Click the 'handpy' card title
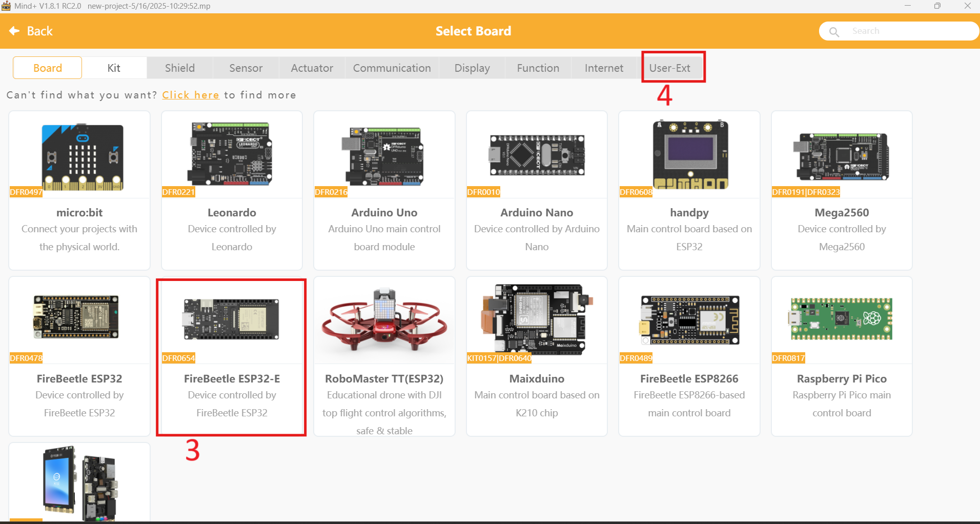Image resolution: width=980 pixels, height=524 pixels. tap(689, 213)
